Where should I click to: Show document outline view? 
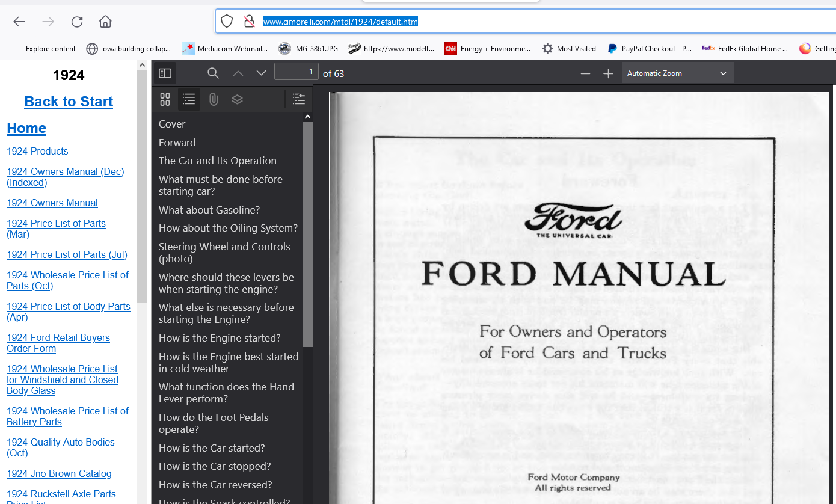tap(189, 99)
